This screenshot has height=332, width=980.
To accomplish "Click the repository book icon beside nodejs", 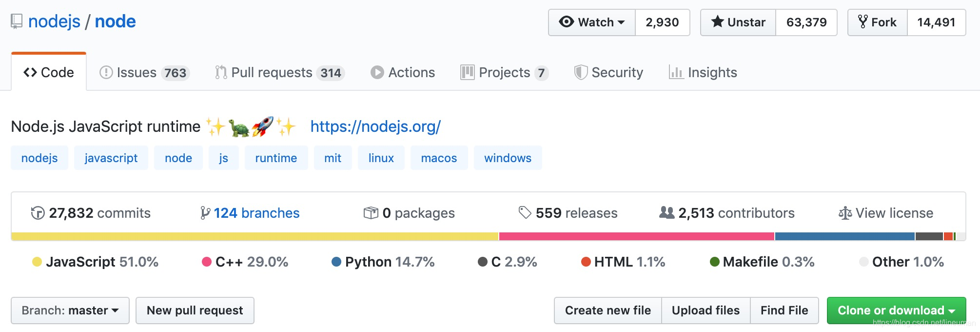I will coord(17,21).
